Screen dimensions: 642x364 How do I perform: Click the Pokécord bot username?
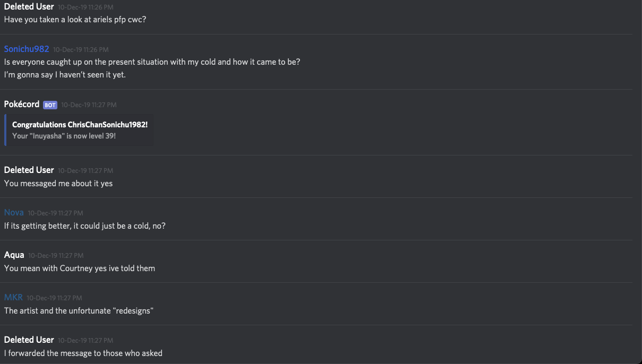point(22,104)
